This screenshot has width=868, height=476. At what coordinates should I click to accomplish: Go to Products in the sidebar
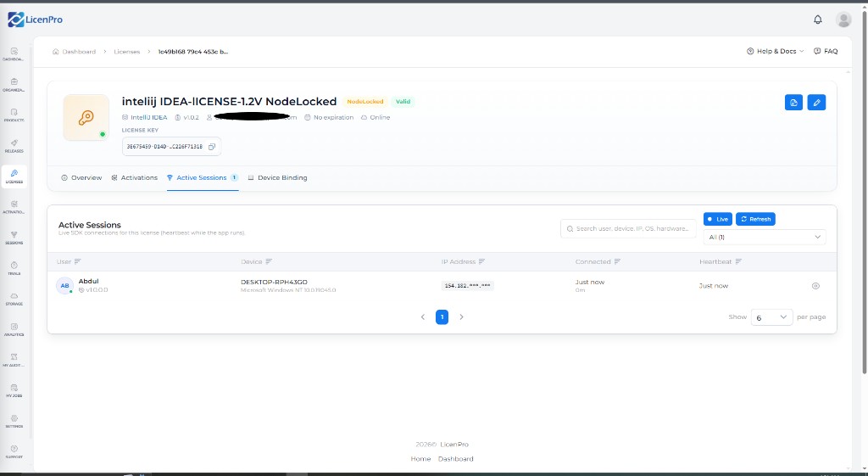coord(14,115)
